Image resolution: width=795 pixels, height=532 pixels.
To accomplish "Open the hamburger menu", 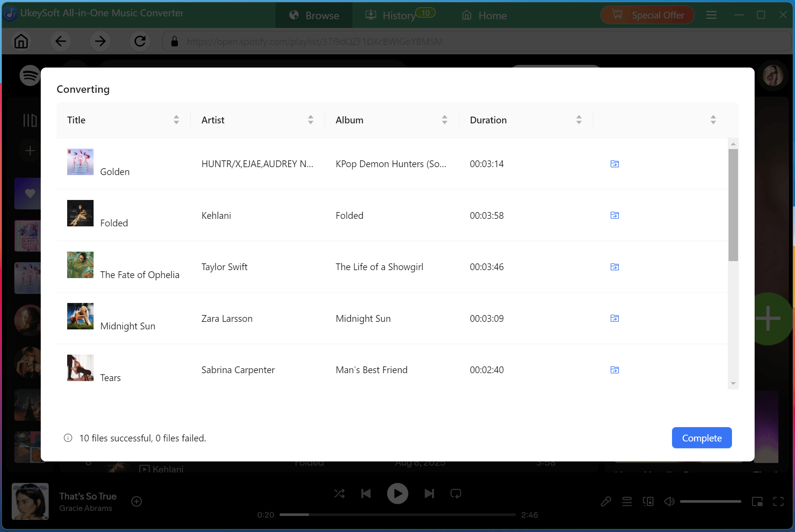I will pyautogui.click(x=712, y=15).
